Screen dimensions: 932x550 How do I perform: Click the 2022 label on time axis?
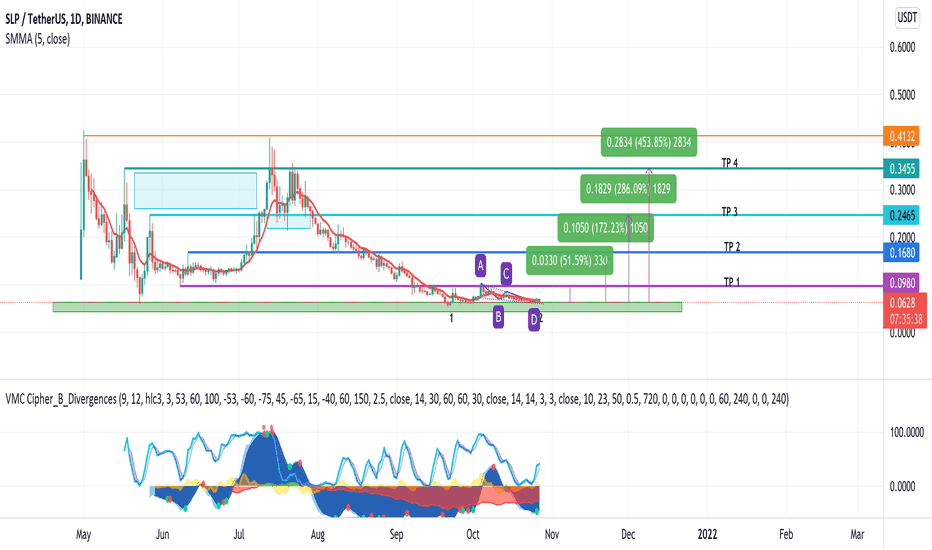point(707,534)
